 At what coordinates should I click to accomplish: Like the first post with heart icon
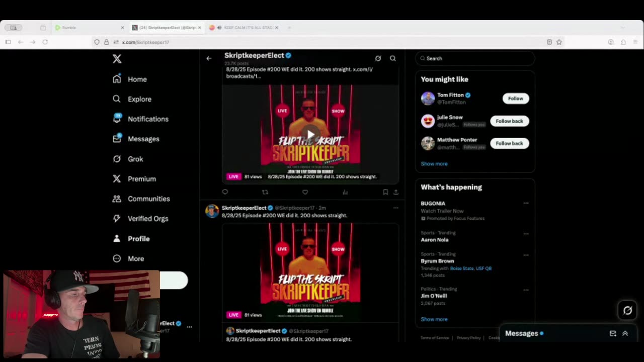tap(305, 192)
